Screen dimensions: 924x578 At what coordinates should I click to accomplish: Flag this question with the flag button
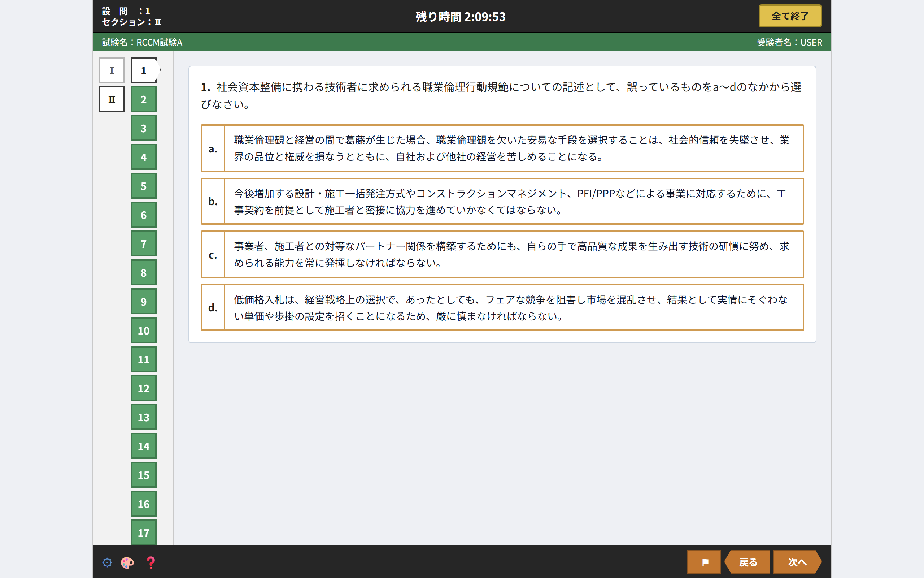(x=704, y=562)
